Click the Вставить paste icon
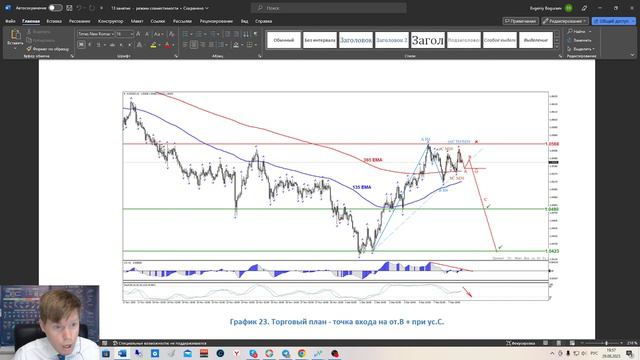640x360 pixels. pyautogui.click(x=16, y=35)
